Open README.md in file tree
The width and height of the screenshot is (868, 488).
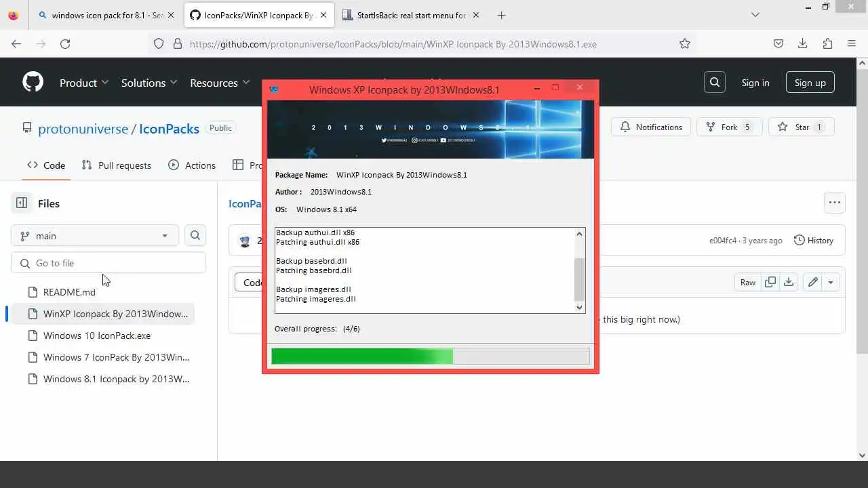click(69, 292)
